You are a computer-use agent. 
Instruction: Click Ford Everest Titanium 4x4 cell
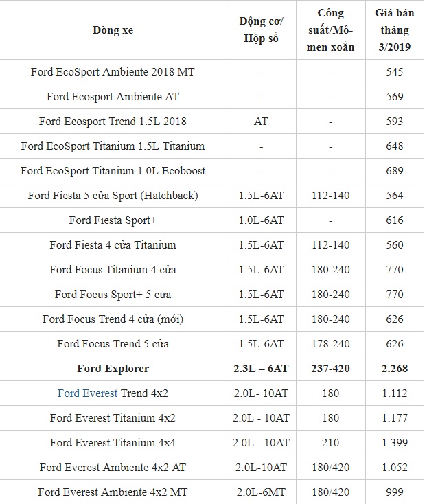pos(113,443)
